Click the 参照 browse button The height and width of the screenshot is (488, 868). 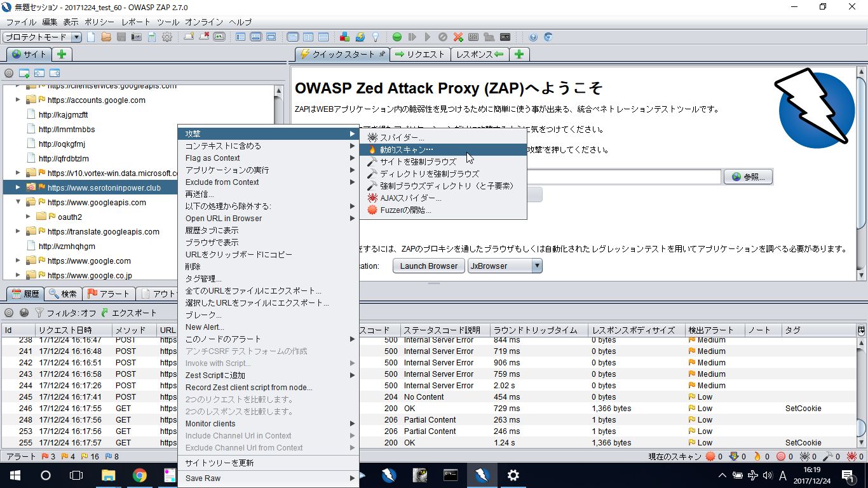(x=748, y=177)
